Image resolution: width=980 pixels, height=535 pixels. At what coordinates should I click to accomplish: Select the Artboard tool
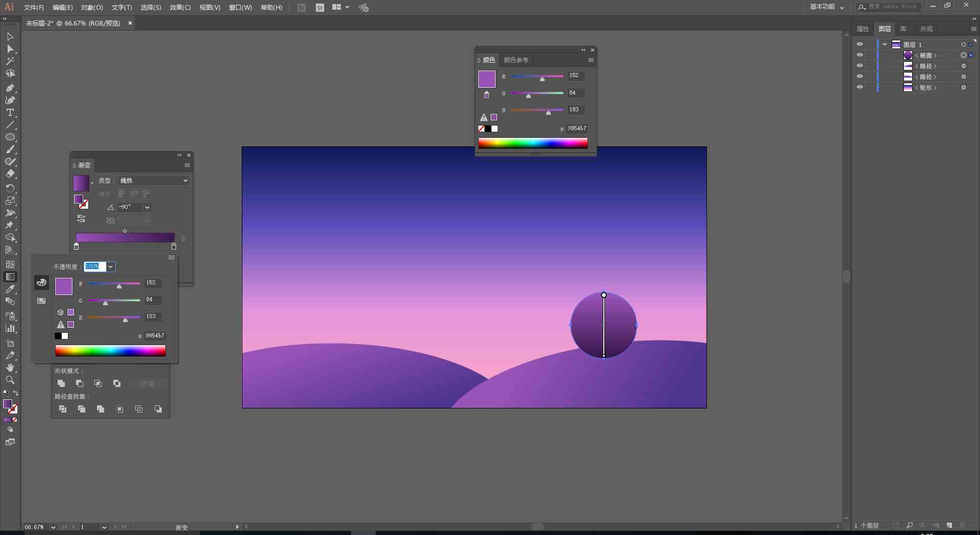click(x=10, y=343)
